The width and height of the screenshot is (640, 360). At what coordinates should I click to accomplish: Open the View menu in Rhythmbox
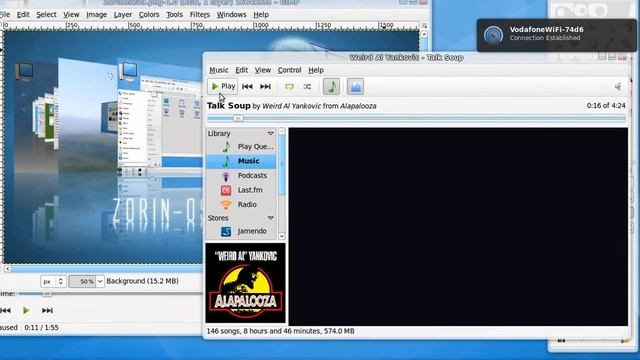click(263, 70)
